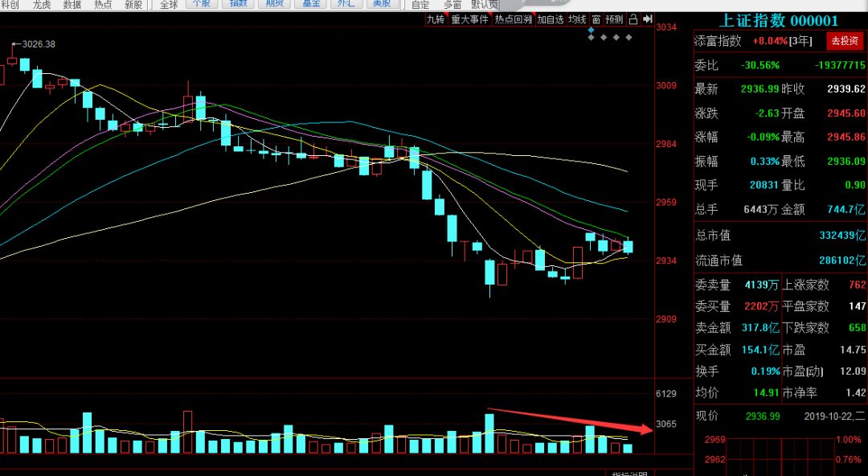Click 买金额 value 154.1亿
The height and width of the screenshot is (476, 868).
760,350
